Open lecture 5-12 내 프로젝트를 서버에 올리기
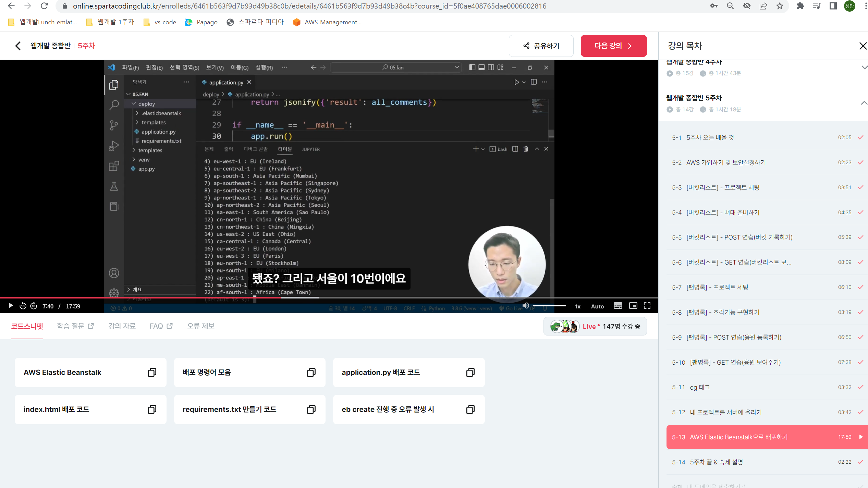Viewport: 868px width, 488px height. [x=767, y=412]
